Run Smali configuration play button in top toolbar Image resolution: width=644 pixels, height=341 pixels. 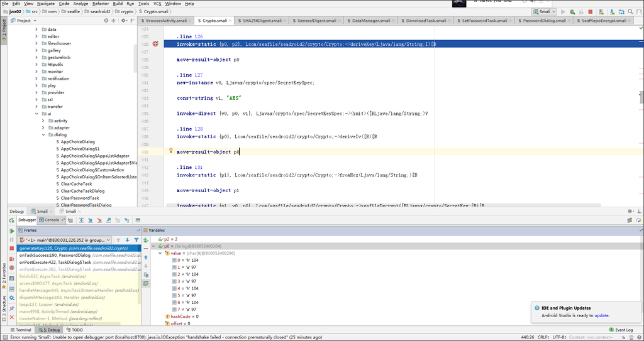pos(563,12)
